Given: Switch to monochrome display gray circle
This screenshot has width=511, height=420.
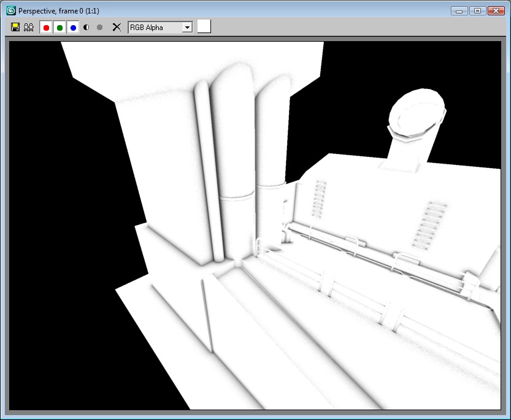Looking at the screenshot, I should pyautogui.click(x=99, y=28).
